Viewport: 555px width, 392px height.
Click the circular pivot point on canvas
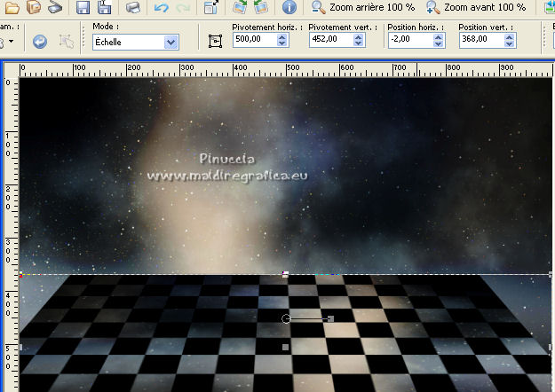click(x=286, y=318)
